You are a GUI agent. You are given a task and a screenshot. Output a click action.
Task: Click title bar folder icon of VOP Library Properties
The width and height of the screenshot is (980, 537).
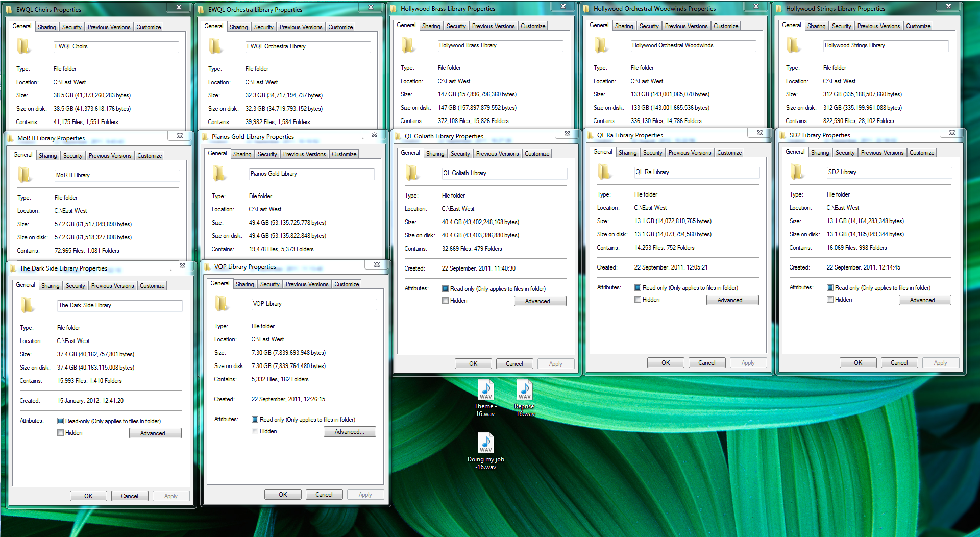(x=207, y=267)
